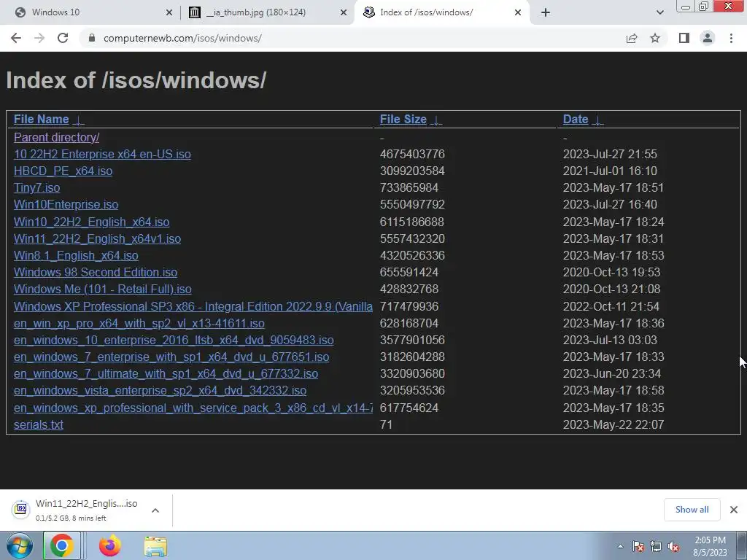Image resolution: width=747 pixels, height=560 pixels.
Task: Open Chrome's three-dot menu
Action: coord(731,38)
